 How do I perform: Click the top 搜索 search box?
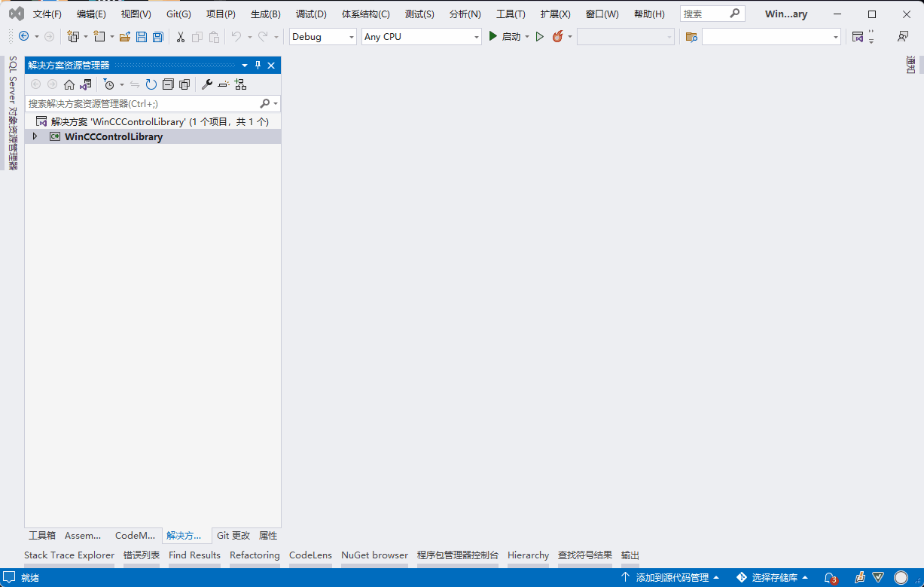[x=712, y=14]
